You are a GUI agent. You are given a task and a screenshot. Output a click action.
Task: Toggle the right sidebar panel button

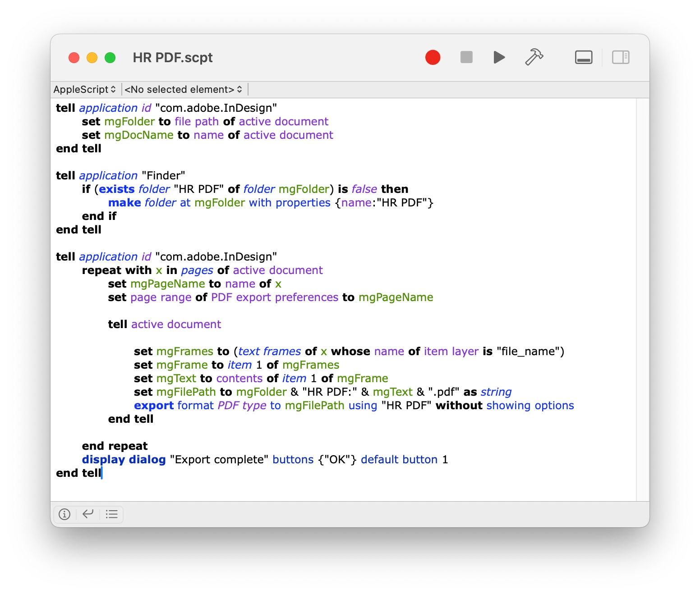(x=621, y=57)
